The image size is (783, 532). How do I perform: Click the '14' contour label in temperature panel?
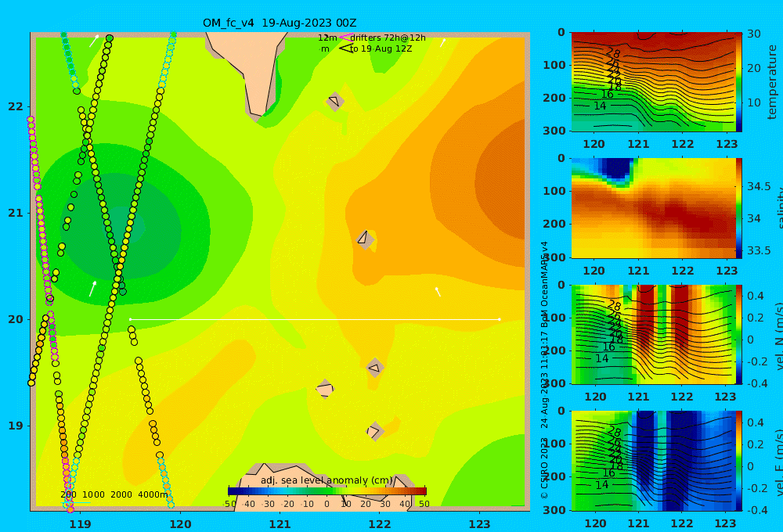coord(600,106)
